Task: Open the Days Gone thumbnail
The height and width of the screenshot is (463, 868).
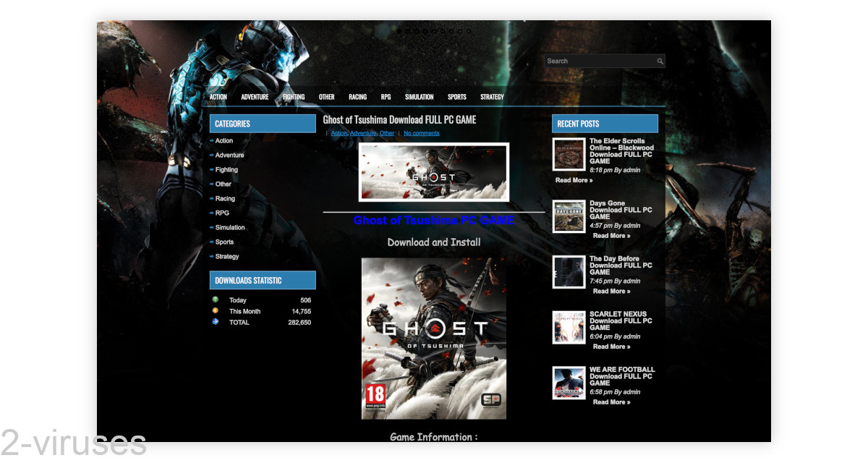Action: pyautogui.click(x=569, y=217)
